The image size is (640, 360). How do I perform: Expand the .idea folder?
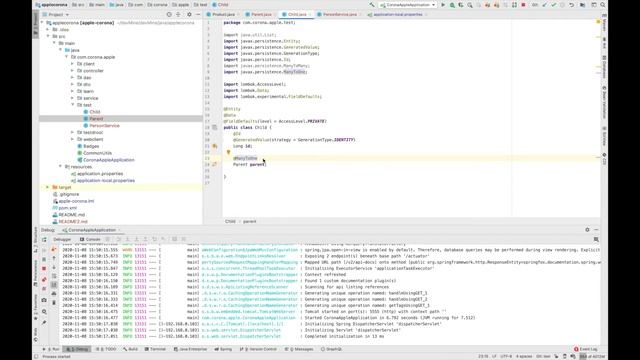(x=48, y=29)
